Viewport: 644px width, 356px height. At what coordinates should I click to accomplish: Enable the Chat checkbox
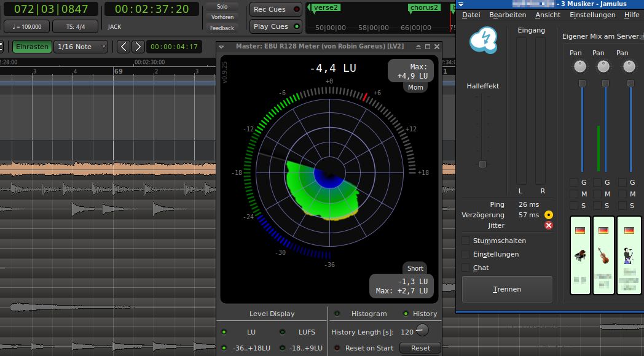coord(466,268)
